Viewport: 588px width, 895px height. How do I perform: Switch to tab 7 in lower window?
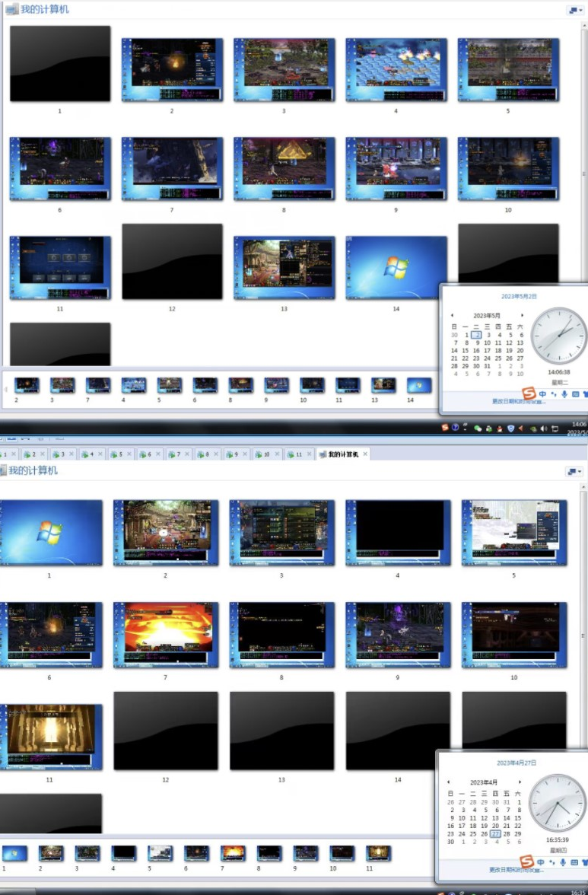pyautogui.click(x=178, y=454)
